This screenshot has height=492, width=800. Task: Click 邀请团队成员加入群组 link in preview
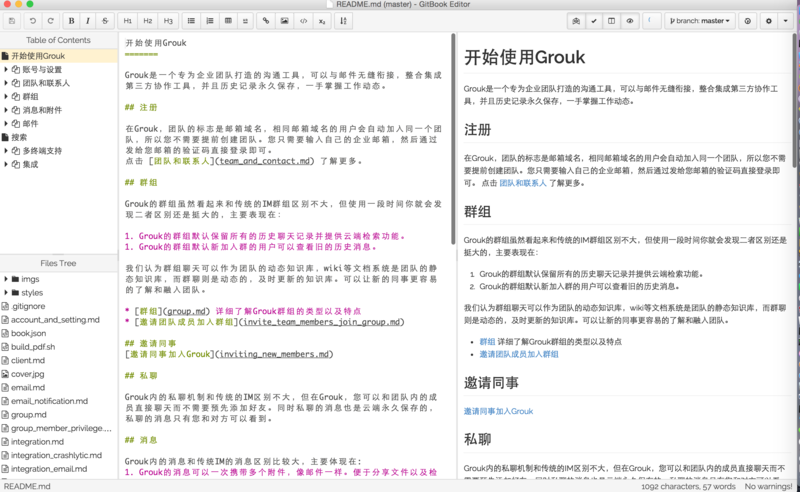pos(519,354)
